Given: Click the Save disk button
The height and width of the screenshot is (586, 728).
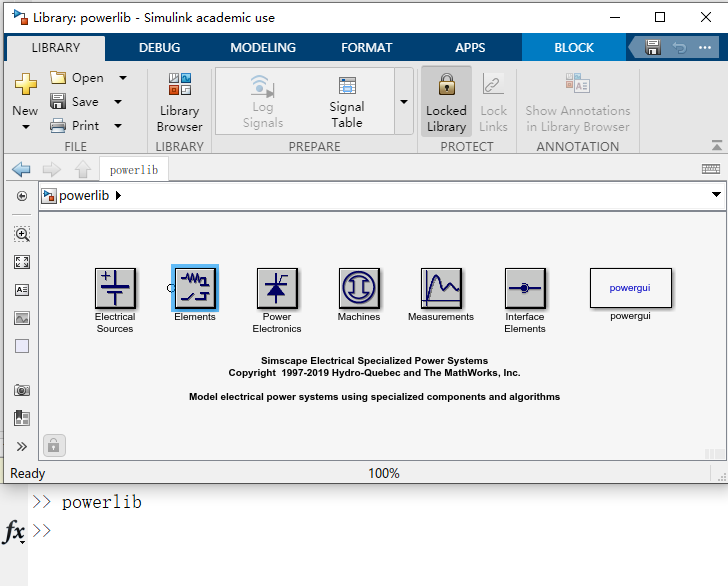Looking at the screenshot, I should (74, 101).
